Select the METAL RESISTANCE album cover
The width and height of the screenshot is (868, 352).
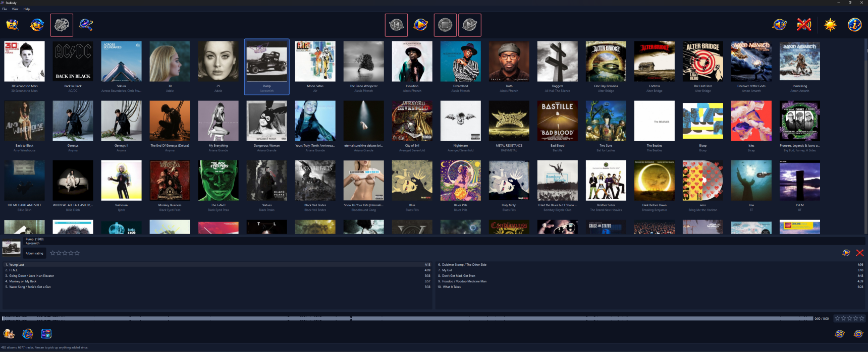(x=509, y=121)
